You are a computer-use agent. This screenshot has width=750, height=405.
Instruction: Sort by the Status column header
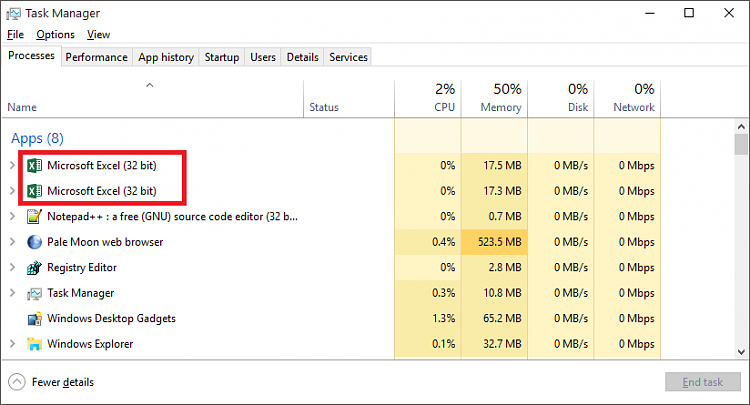pyautogui.click(x=349, y=99)
